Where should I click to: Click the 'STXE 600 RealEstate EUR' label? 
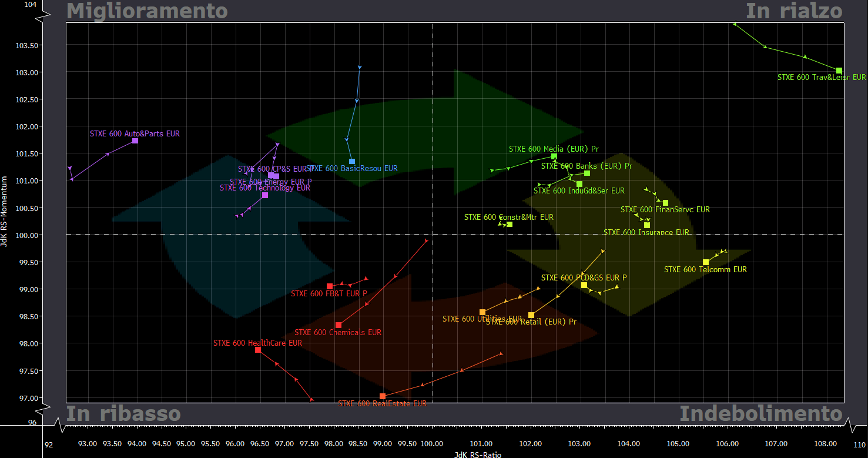pos(383,403)
